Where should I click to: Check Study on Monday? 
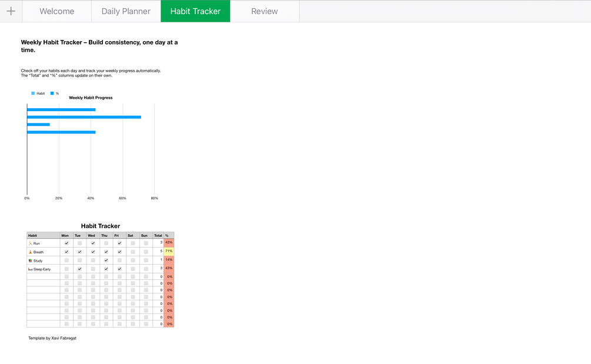coord(66,261)
